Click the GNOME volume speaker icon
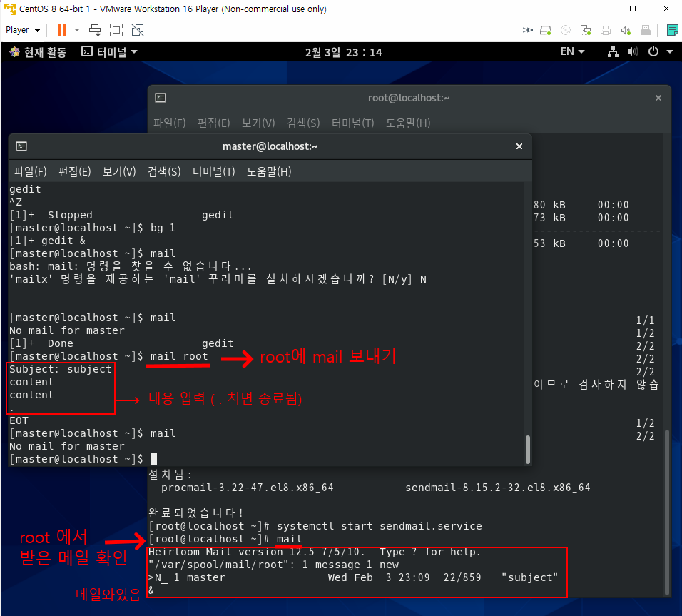 click(632, 52)
